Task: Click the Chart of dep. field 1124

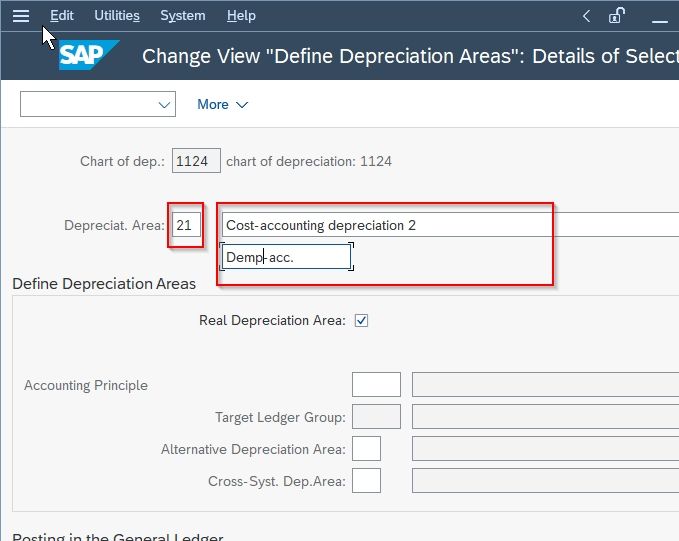Action: pos(196,161)
